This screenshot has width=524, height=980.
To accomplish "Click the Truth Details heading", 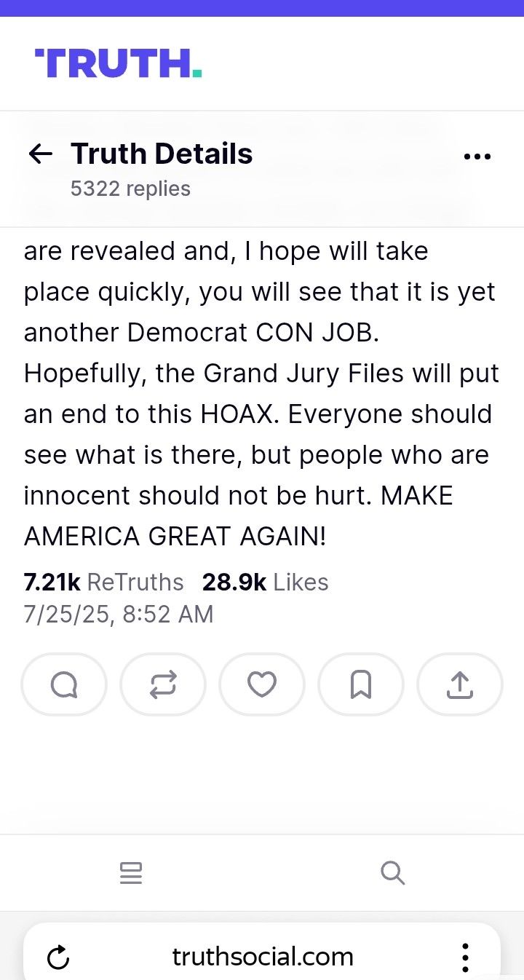I will [x=162, y=154].
